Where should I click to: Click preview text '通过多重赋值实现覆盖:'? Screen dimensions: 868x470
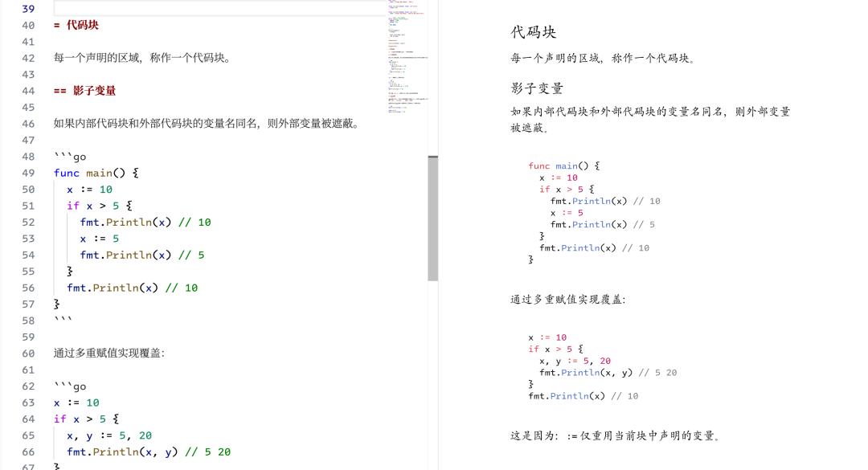pyautogui.click(x=568, y=300)
